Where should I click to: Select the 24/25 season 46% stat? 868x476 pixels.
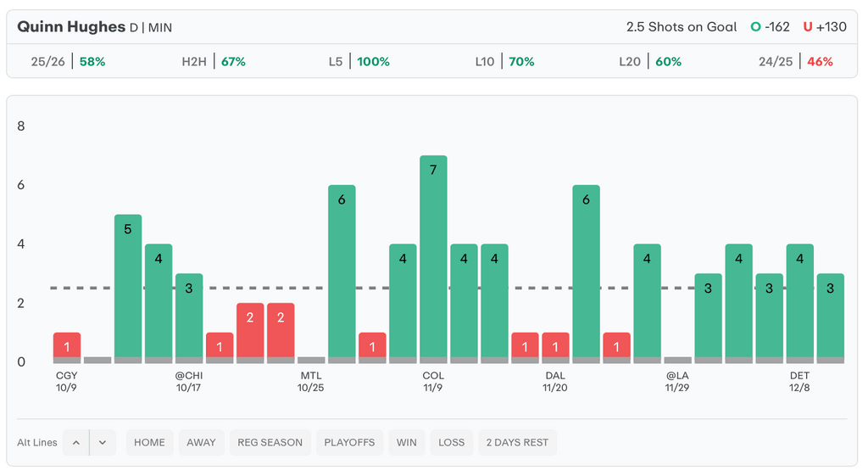pos(796,62)
